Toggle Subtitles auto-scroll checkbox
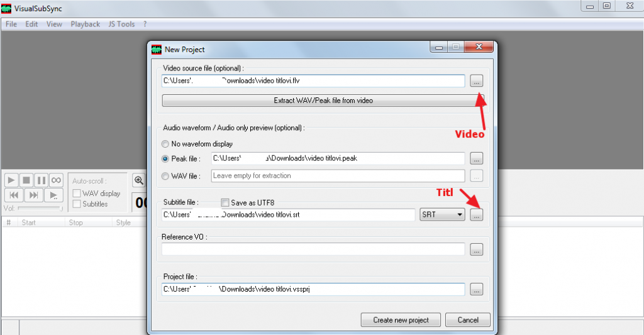This screenshot has width=644, height=335. click(x=76, y=204)
